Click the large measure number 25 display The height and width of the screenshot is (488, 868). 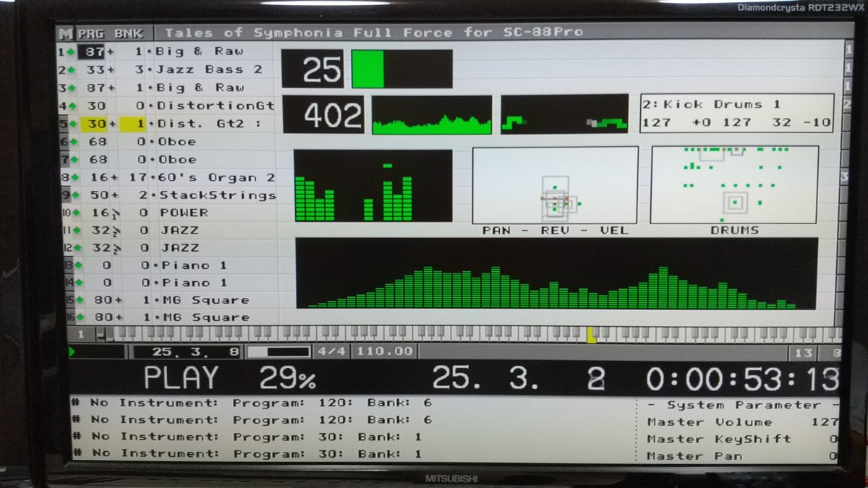312,69
